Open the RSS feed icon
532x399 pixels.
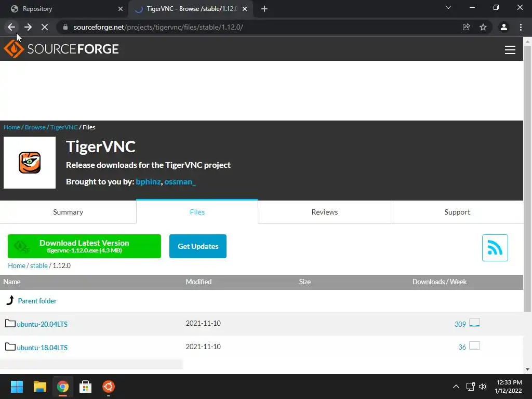click(495, 248)
